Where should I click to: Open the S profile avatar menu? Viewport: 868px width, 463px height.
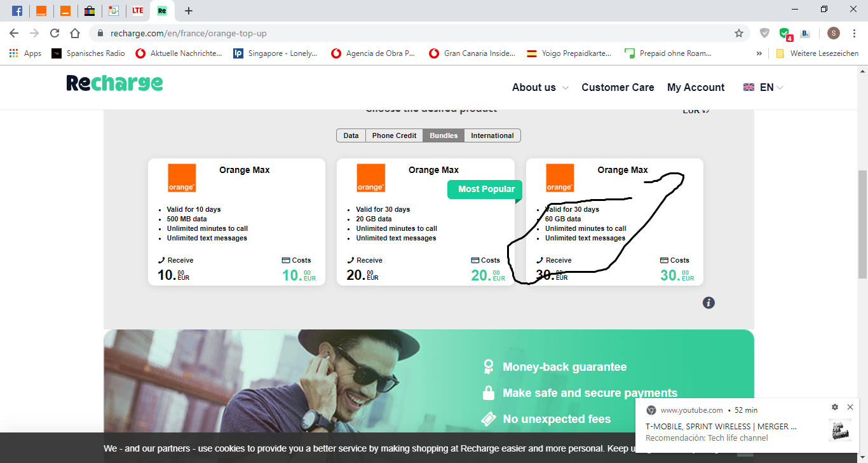pyautogui.click(x=834, y=33)
